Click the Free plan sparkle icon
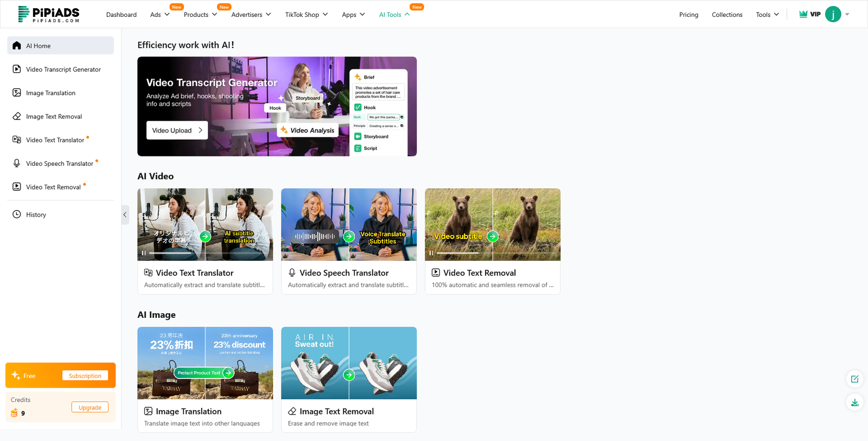The height and width of the screenshot is (441, 868). click(16, 375)
